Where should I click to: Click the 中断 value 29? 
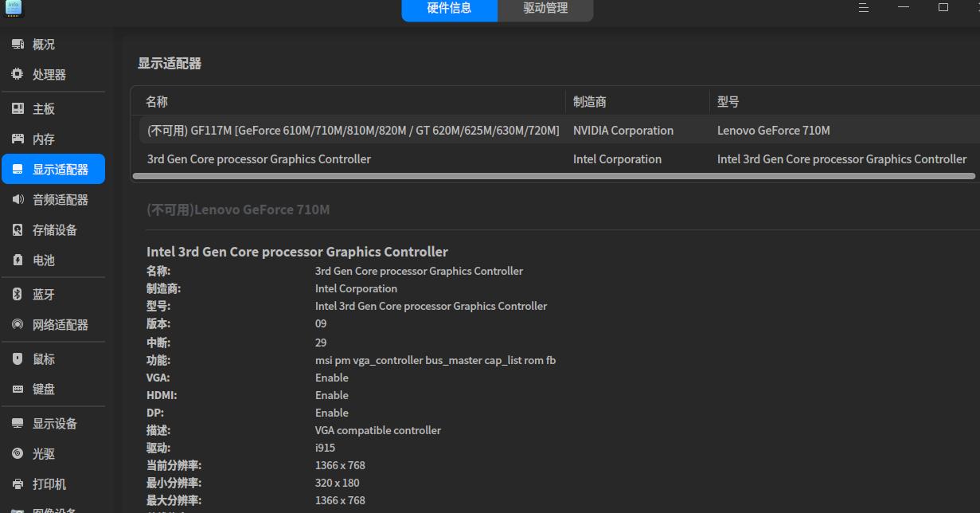(321, 343)
